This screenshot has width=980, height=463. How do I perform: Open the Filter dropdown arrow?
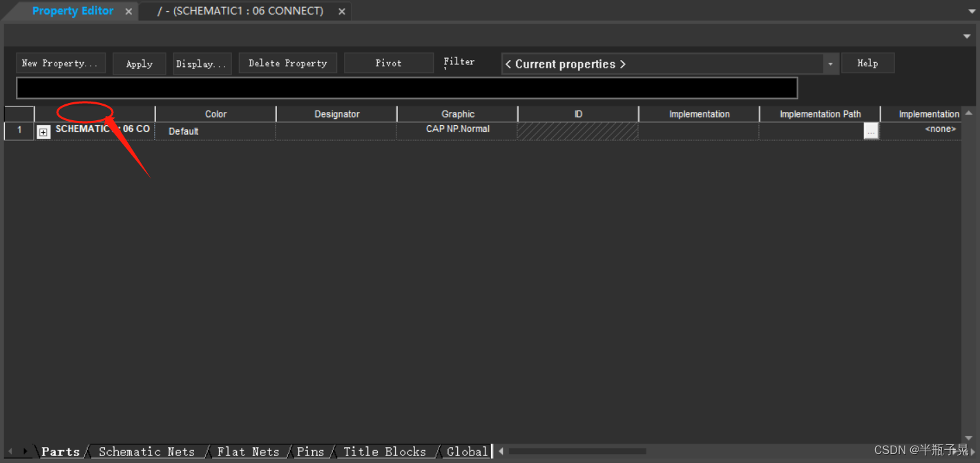pyautogui.click(x=830, y=64)
